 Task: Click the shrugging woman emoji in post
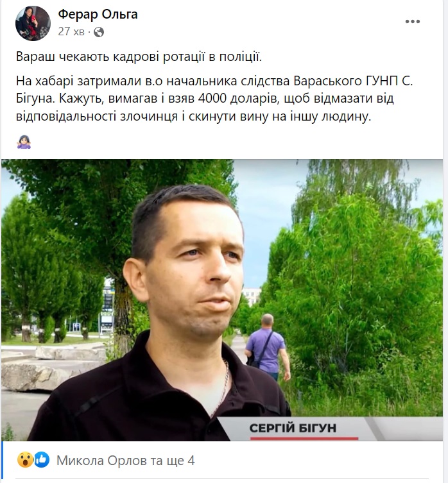24,142
